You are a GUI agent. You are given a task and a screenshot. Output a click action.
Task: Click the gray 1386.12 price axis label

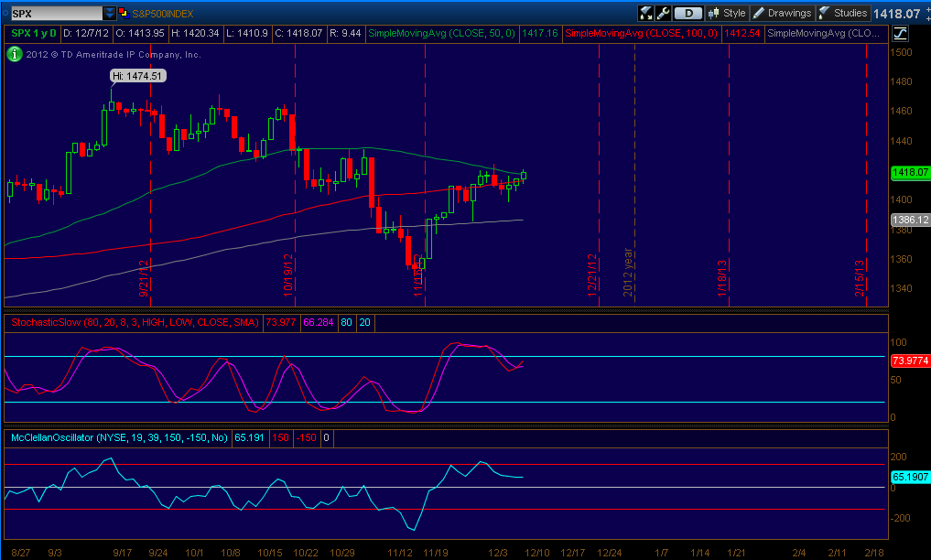[910, 220]
